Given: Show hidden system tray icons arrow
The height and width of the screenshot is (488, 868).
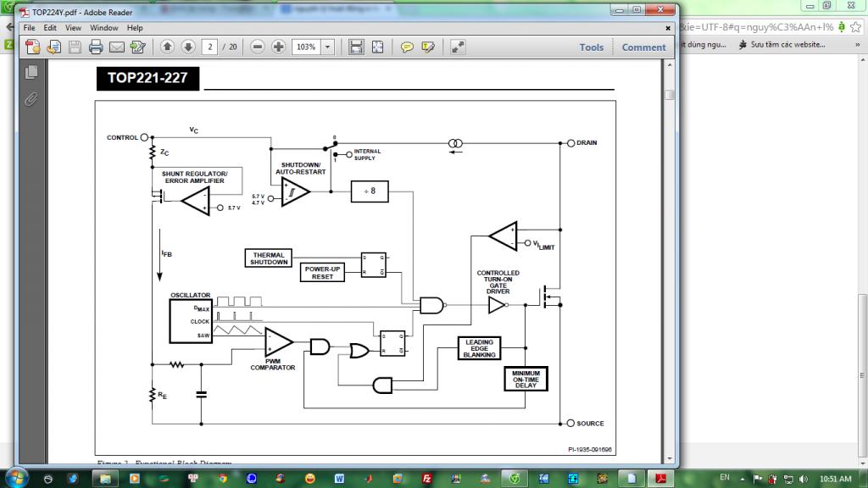Looking at the screenshot, I should click(x=743, y=480).
